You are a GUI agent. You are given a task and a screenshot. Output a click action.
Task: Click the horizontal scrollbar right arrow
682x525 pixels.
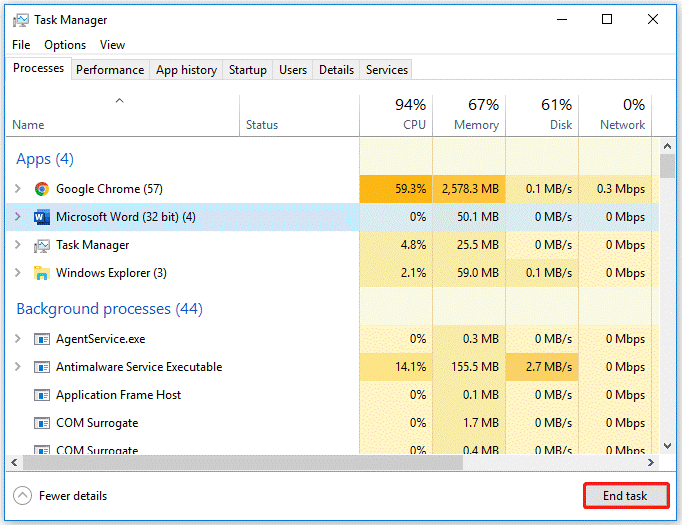click(x=651, y=462)
